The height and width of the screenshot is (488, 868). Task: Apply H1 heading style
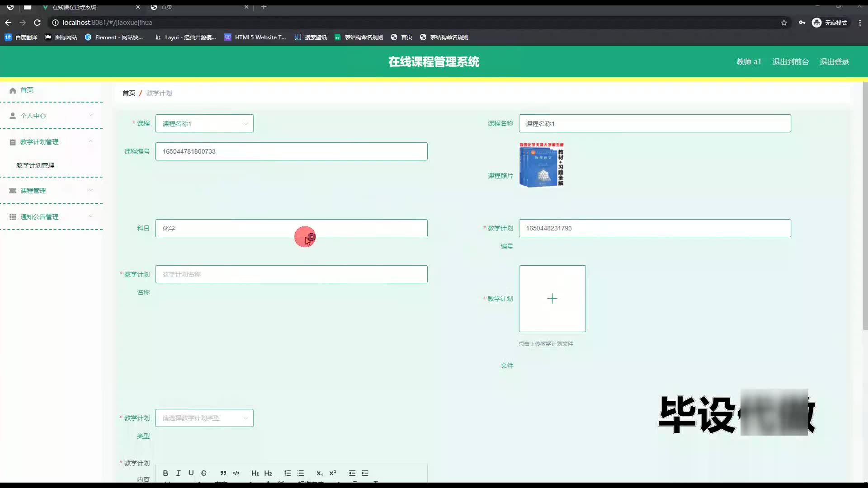point(255,473)
